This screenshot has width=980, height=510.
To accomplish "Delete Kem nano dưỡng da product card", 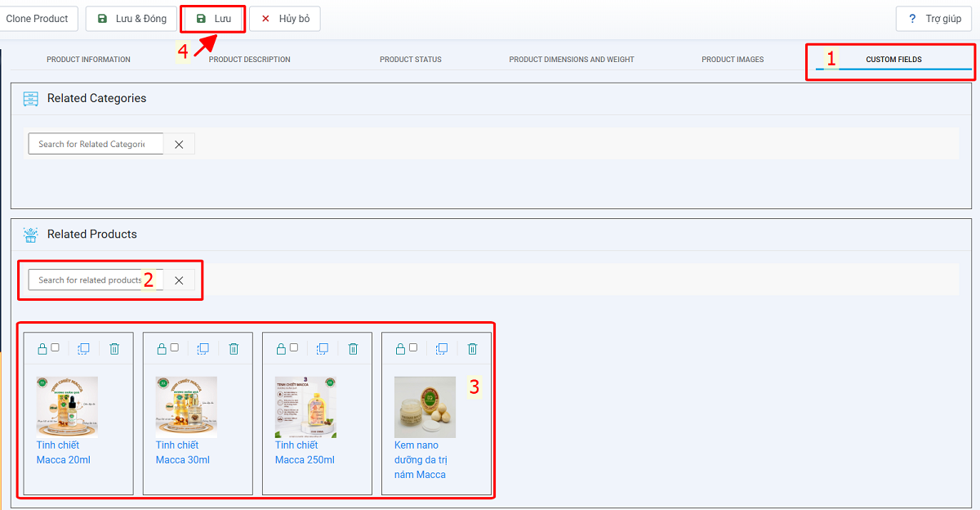I will pos(472,349).
